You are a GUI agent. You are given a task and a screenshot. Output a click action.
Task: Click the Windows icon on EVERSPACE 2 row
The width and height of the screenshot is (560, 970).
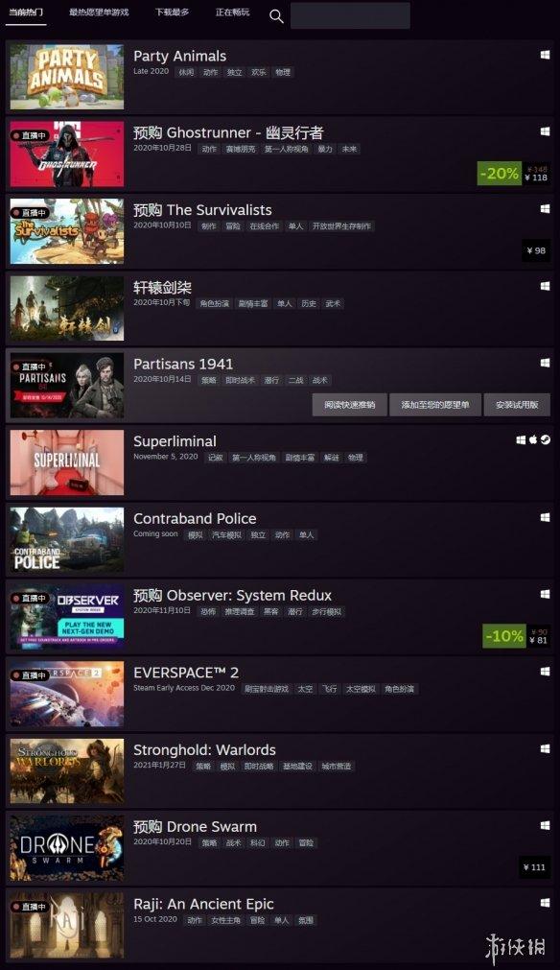click(546, 672)
